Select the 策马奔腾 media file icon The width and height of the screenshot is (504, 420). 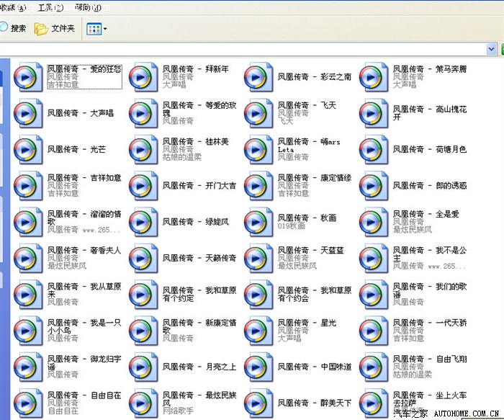374,78
